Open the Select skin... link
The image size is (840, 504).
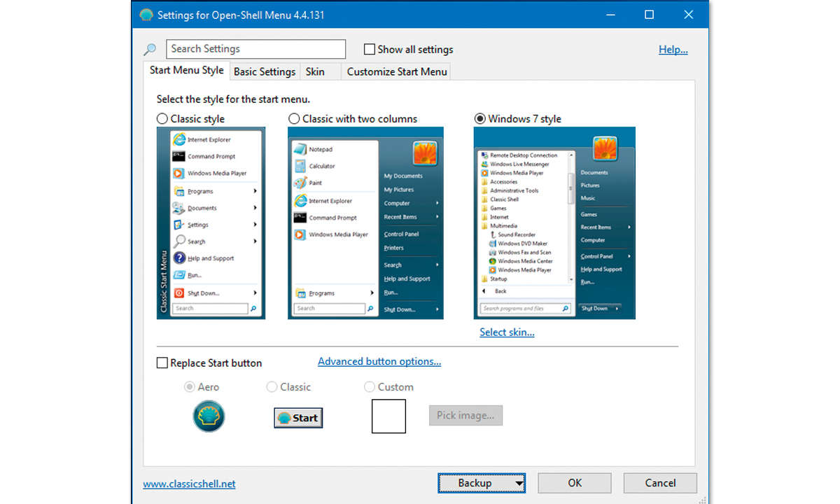[x=507, y=332]
